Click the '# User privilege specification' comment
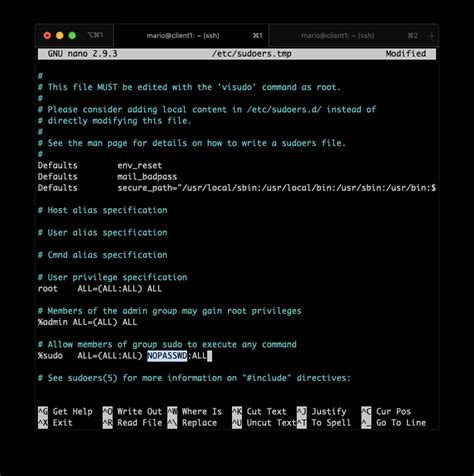This screenshot has width=474, height=476. pyautogui.click(x=112, y=277)
